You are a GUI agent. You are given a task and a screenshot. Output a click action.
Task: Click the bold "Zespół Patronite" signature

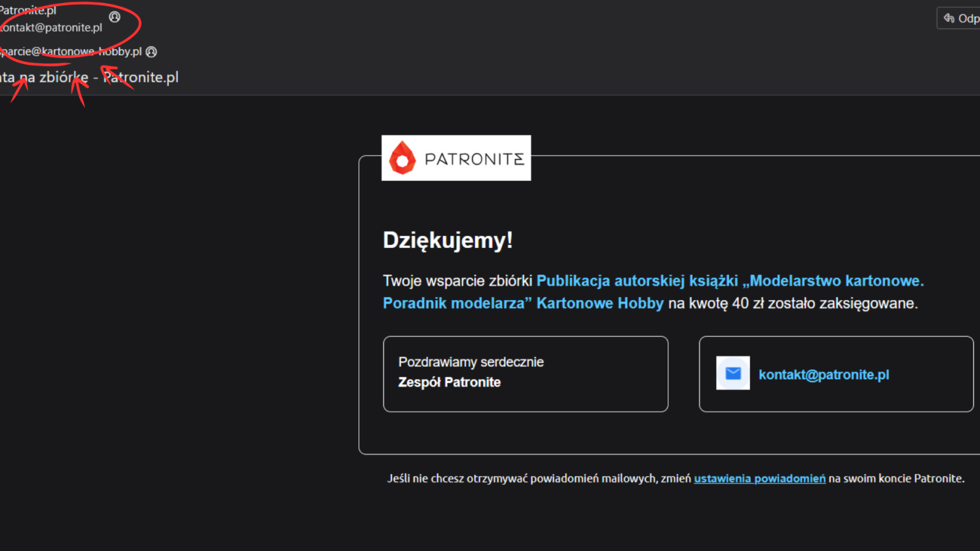pyautogui.click(x=449, y=383)
